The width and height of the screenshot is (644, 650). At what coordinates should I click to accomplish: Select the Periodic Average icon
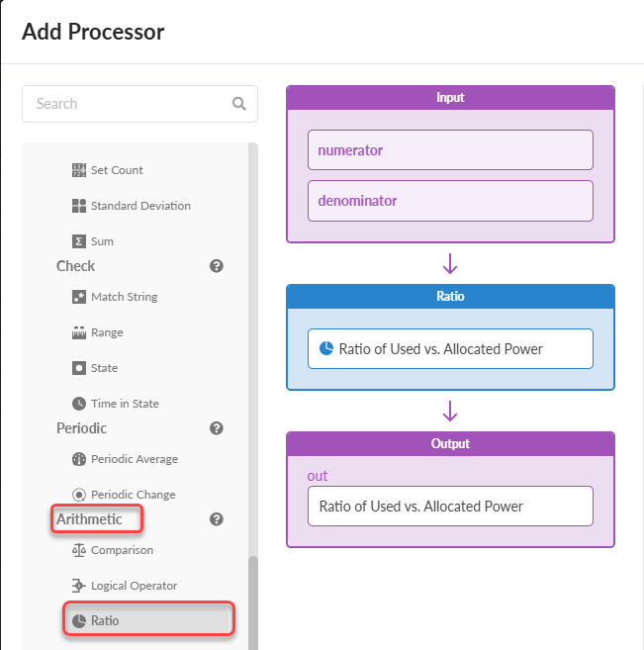[x=79, y=459]
